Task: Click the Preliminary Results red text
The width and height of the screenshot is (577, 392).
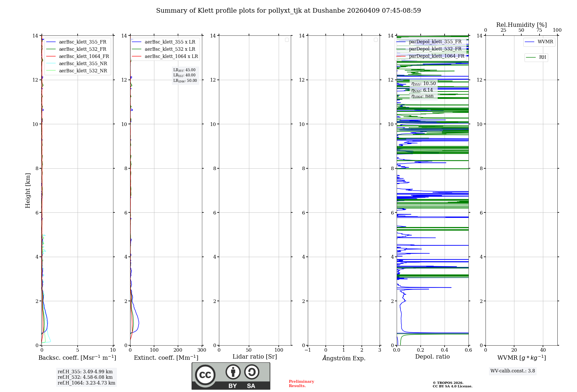Action: (x=301, y=383)
